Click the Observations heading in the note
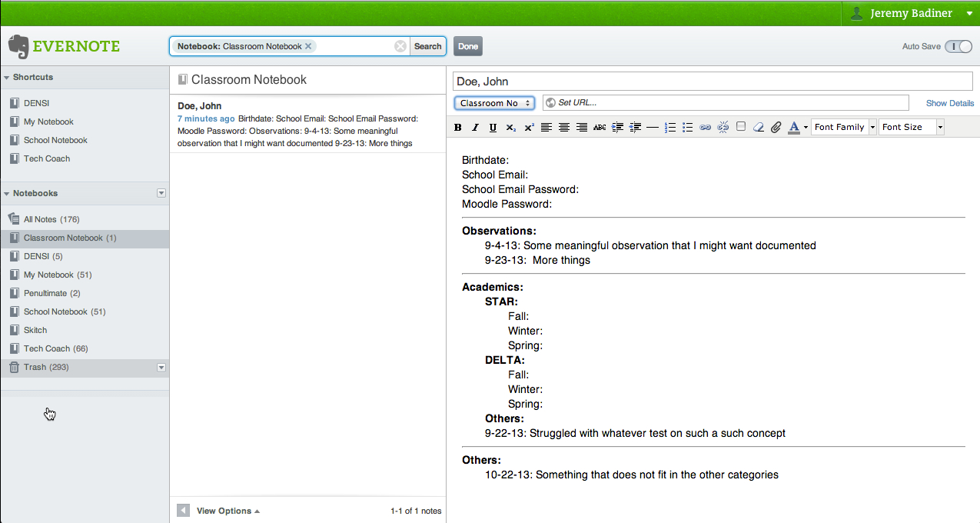 point(499,231)
